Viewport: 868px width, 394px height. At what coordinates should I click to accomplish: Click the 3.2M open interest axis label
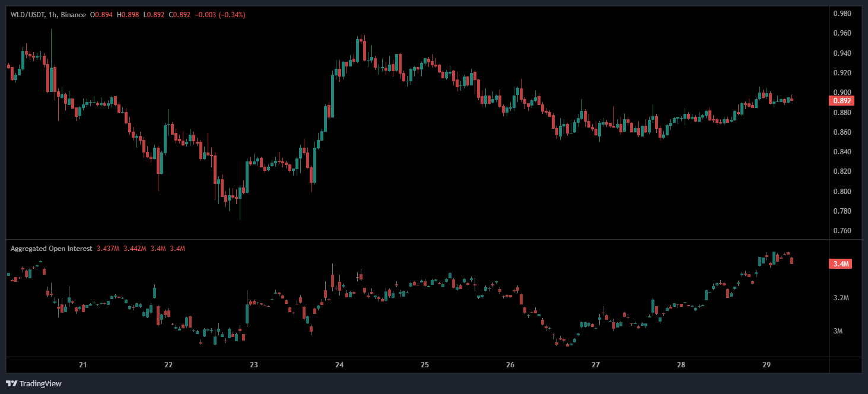click(x=841, y=298)
